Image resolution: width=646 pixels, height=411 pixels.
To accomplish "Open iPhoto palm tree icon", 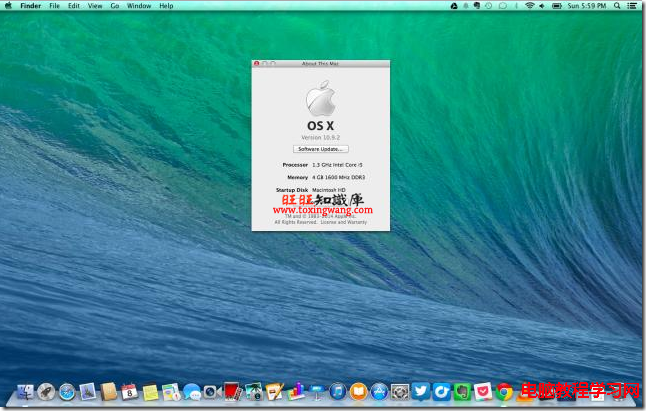I will 254,392.
